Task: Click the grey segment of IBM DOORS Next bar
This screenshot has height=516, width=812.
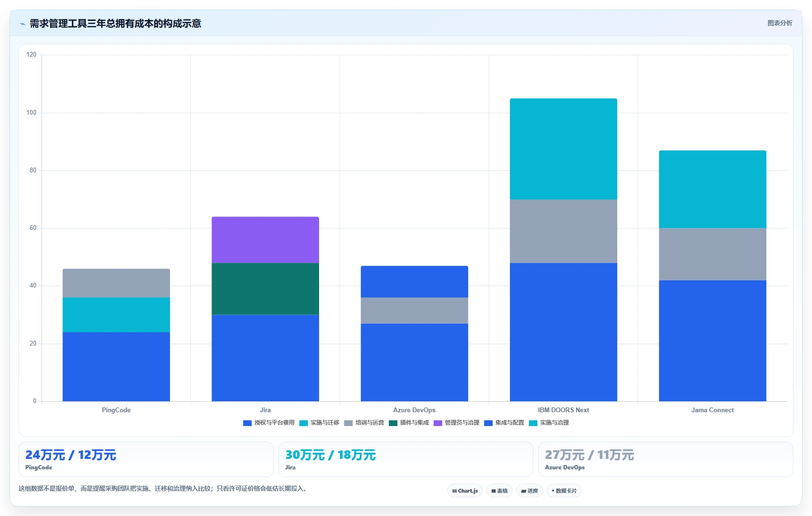Action: (563, 231)
